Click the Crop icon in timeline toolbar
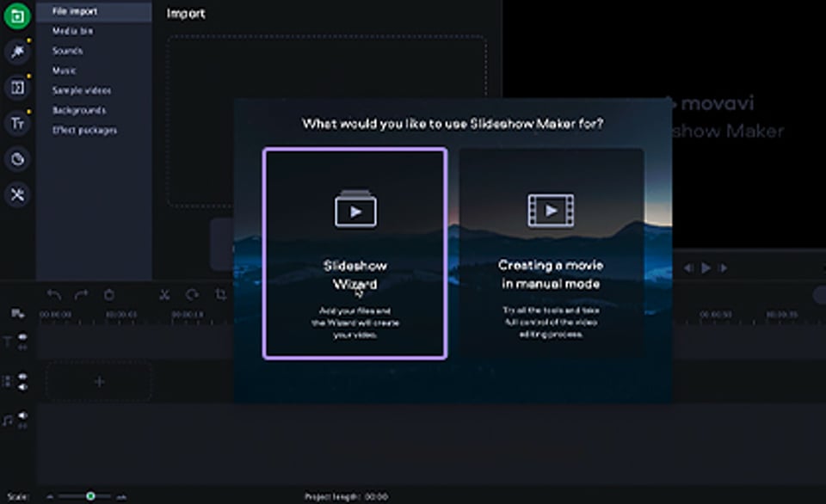This screenshot has width=826, height=504. tap(220, 295)
